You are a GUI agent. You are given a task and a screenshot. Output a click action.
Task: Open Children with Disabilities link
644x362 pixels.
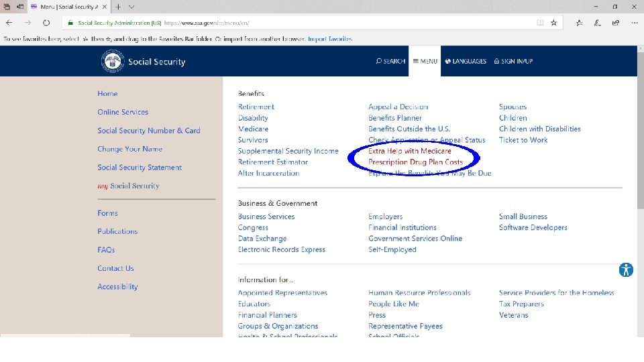coord(539,129)
